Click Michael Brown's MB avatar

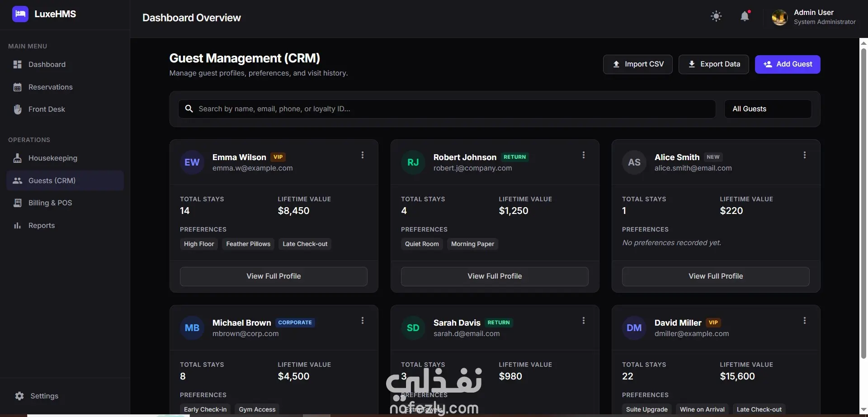pyautogui.click(x=192, y=328)
